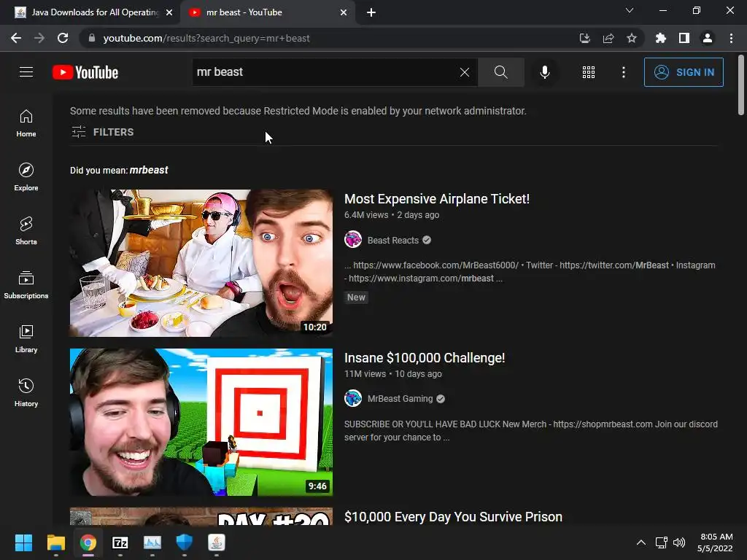
Task: Open File Explorer from the taskbar
Action: click(x=55, y=542)
